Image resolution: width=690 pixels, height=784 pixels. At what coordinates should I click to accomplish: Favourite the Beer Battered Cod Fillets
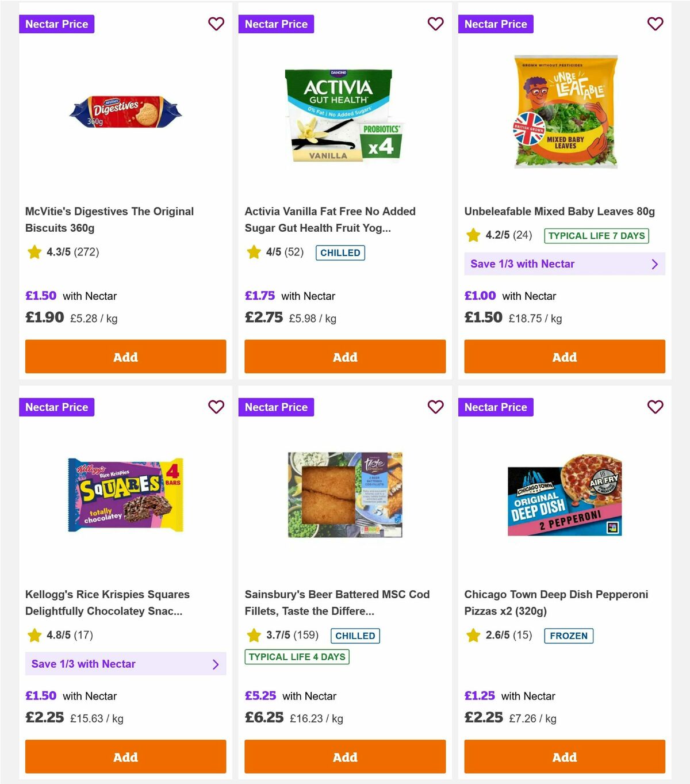pos(435,407)
